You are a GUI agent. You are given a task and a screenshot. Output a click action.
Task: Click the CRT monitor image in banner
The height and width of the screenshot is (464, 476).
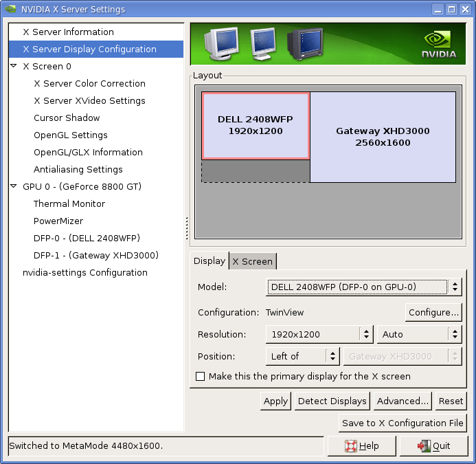coord(221,43)
